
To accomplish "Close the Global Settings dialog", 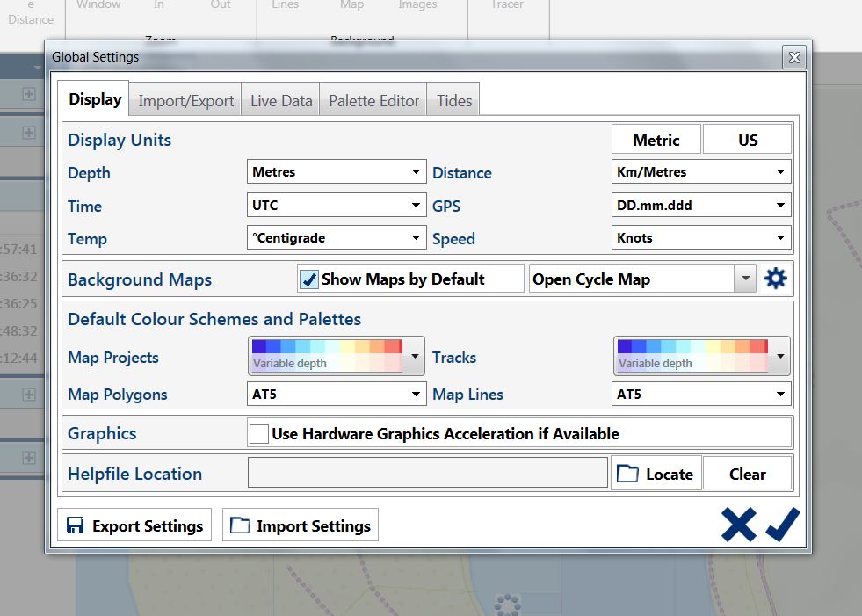I will 794,57.
